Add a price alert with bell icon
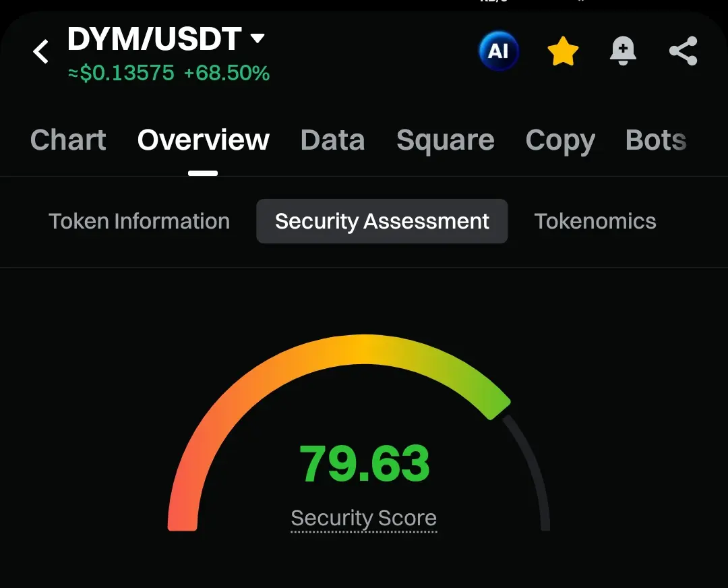 pos(623,51)
